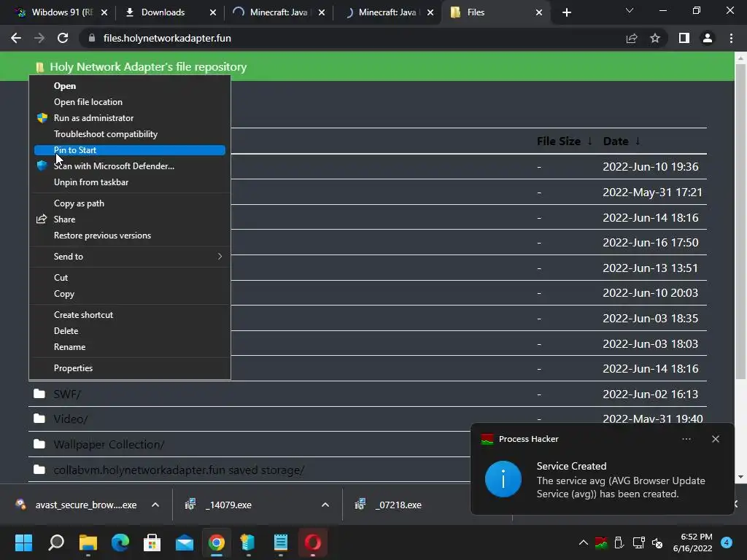
Task: Choose Unpin from taskbar
Action: (x=130, y=182)
